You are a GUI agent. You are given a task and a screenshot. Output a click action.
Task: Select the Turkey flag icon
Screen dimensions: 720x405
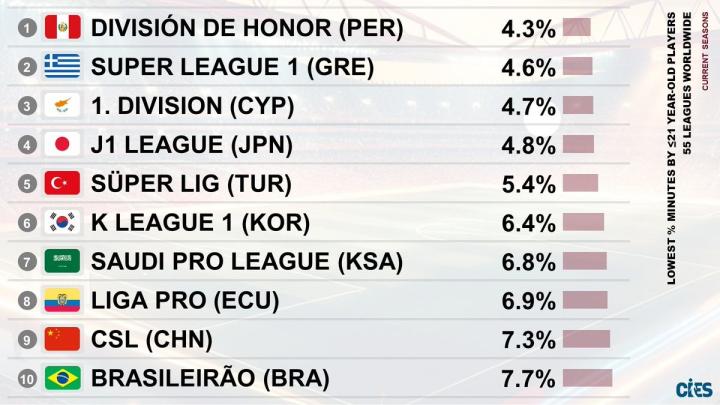click(62, 184)
